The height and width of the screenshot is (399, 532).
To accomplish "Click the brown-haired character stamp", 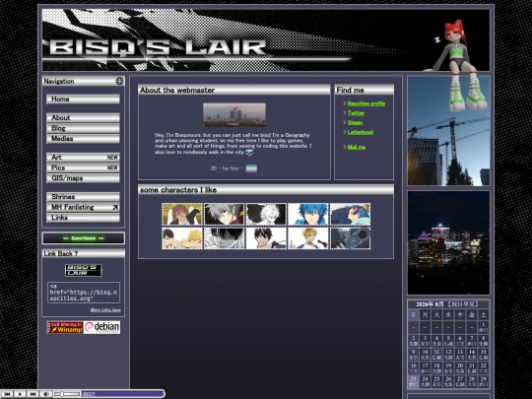I will [x=182, y=214].
